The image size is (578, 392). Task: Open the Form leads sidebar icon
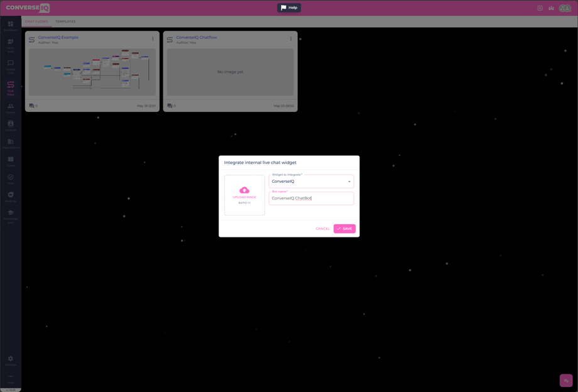(x=10, y=45)
